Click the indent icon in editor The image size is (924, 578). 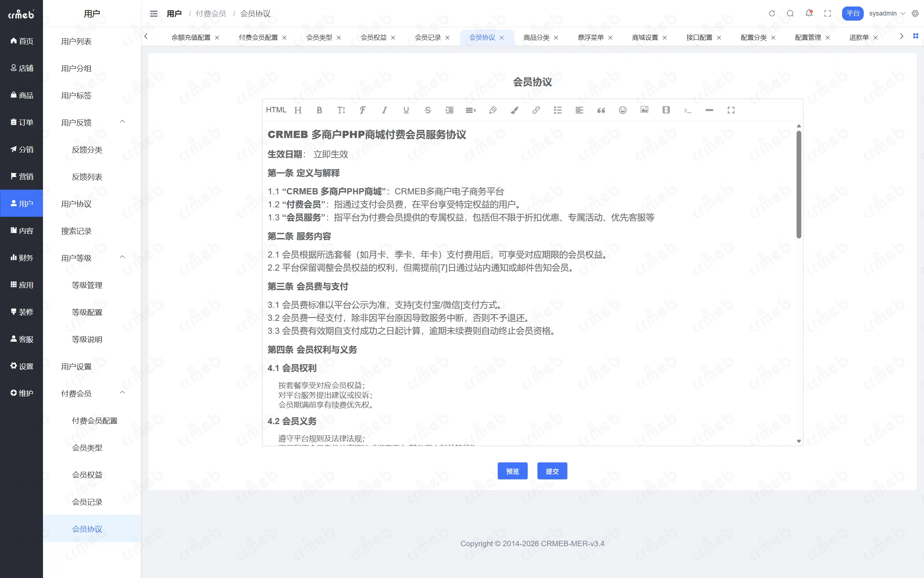449,111
